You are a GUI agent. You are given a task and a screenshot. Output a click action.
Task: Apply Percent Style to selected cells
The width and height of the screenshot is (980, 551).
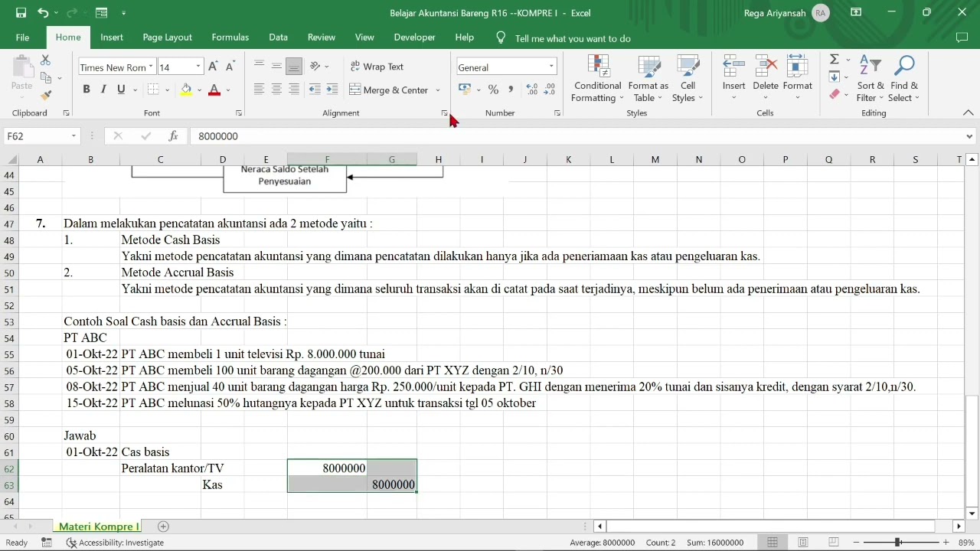[x=493, y=90]
